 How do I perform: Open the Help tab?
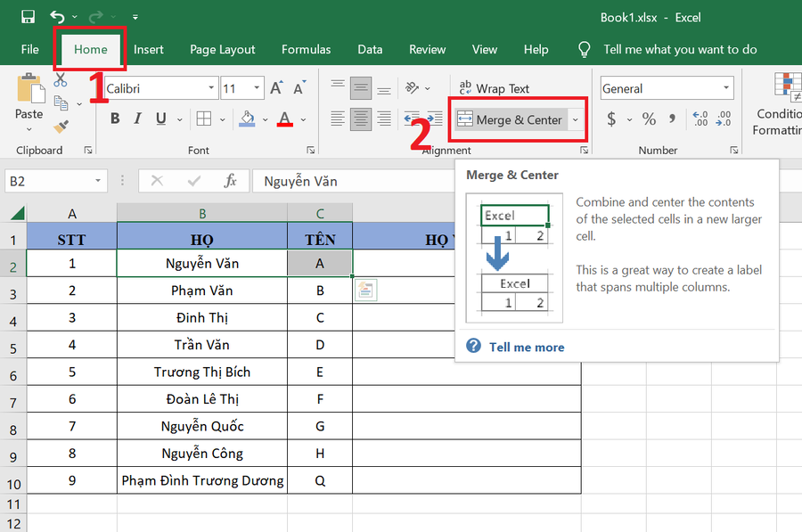point(536,50)
